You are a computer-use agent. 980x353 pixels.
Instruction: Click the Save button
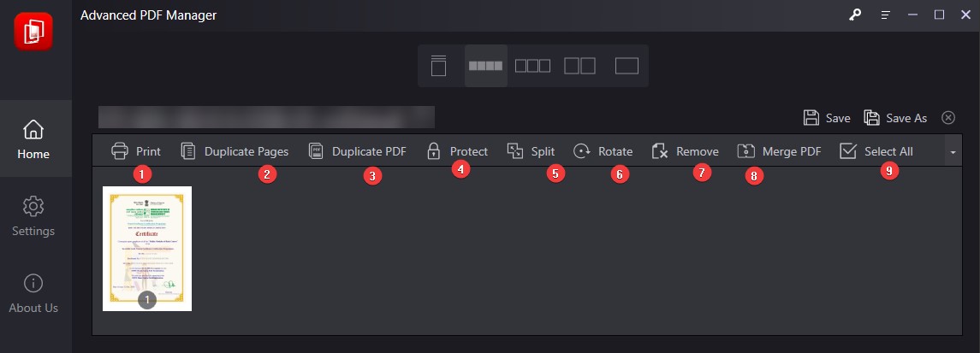click(826, 118)
